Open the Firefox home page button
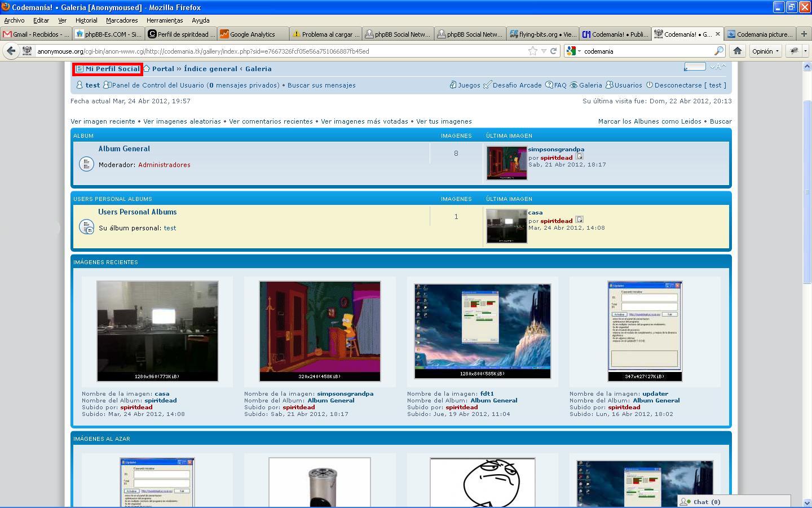 [x=737, y=51]
